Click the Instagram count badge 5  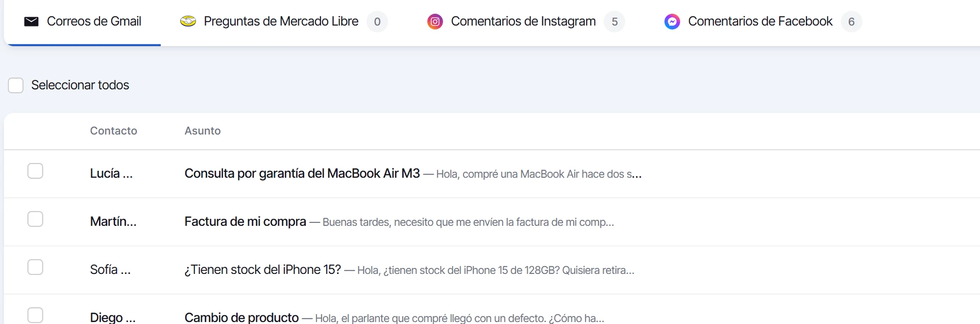(x=615, y=21)
